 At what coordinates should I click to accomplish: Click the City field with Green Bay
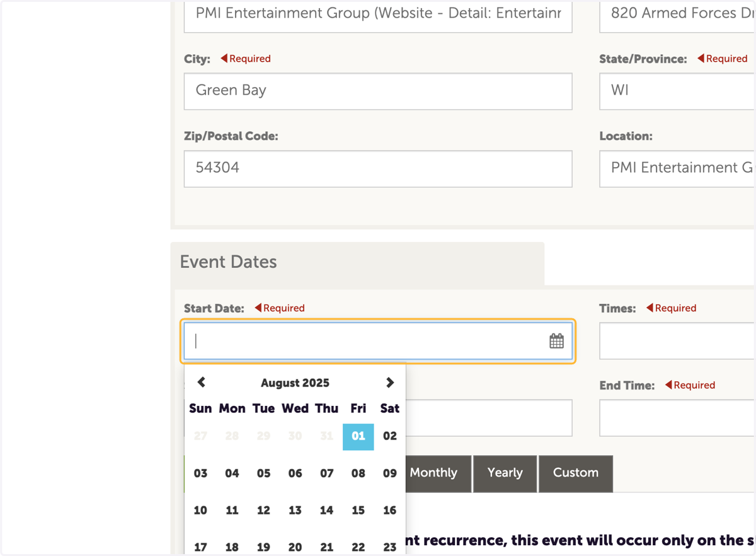point(378,91)
